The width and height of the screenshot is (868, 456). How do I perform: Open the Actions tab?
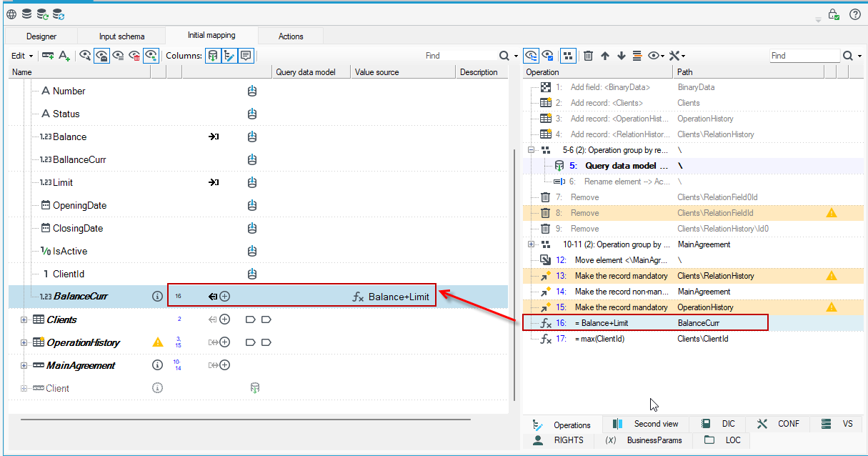pos(291,36)
